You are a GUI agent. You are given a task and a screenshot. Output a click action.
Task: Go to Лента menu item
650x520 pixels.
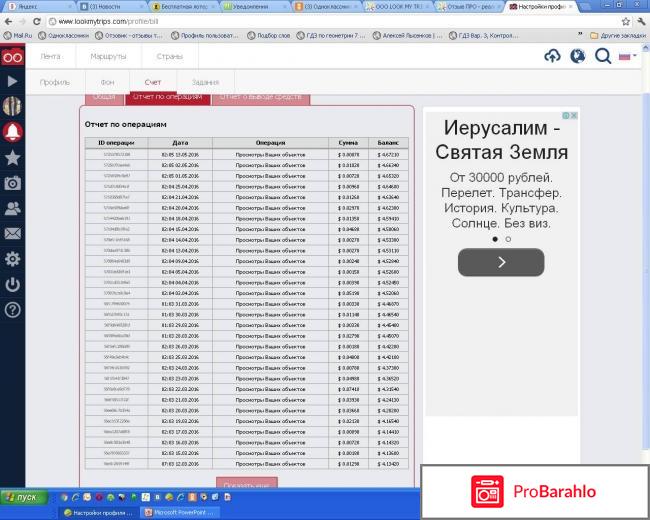[x=50, y=56]
